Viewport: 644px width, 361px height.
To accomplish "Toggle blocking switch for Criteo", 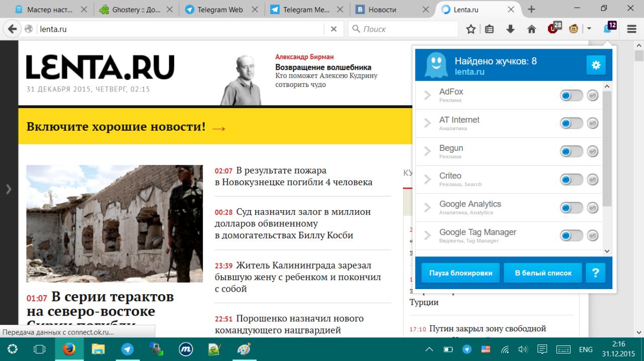I will (572, 179).
